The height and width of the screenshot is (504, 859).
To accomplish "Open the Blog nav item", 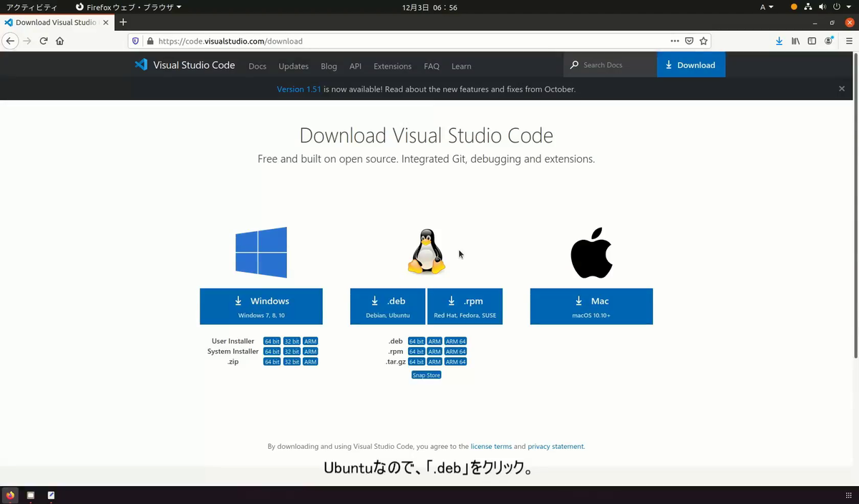I will coord(329,66).
